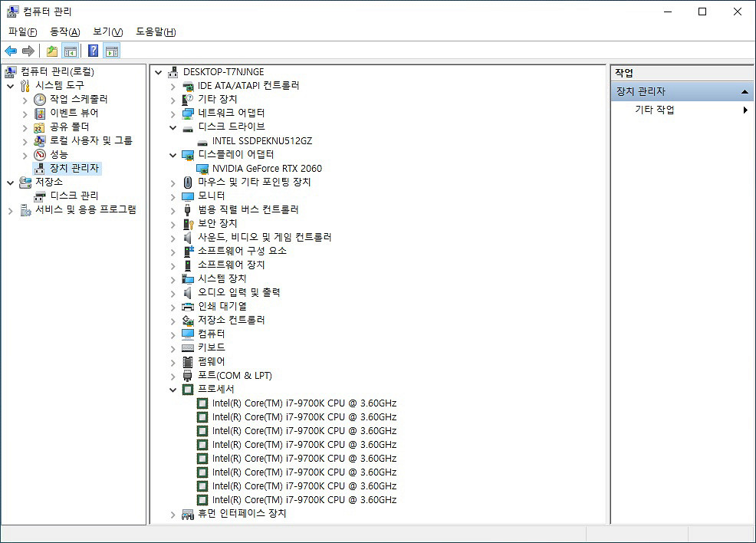Collapse the 디스플레이 어댑터 category
This screenshot has width=756, height=543.
pyautogui.click(x=173, y=155)
